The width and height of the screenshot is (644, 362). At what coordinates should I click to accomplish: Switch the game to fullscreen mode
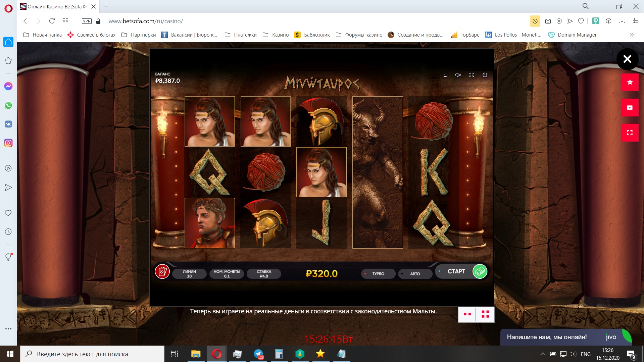click(x=472, y=75)
